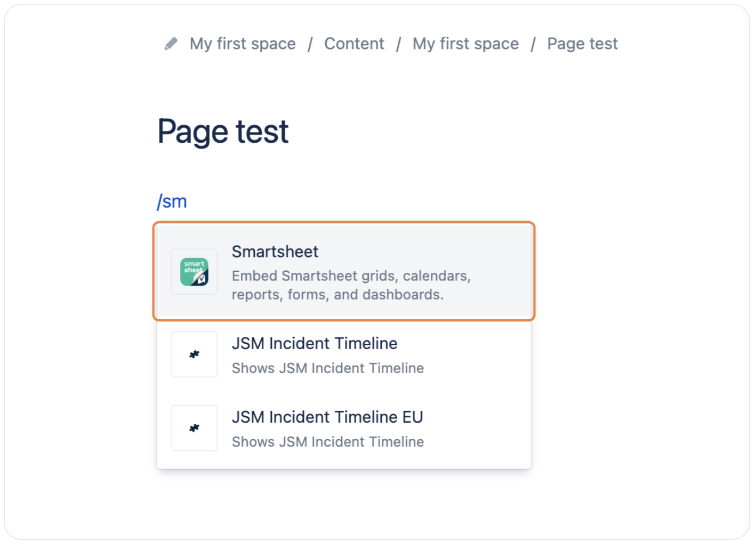756x548 pixels.
Task: Select the JSM Incident Timeline macro
Action: click(344, 355)
